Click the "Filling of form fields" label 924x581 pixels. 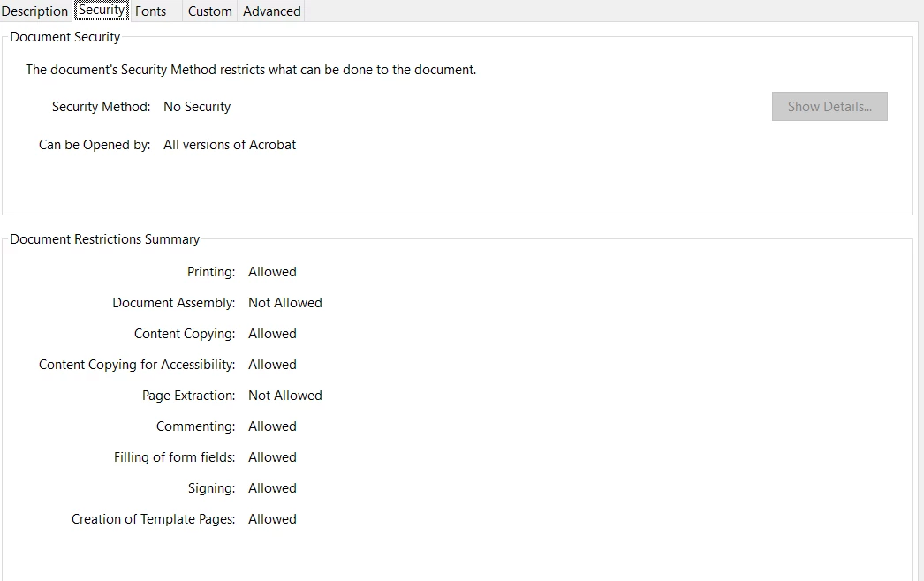tap(175, 457)
